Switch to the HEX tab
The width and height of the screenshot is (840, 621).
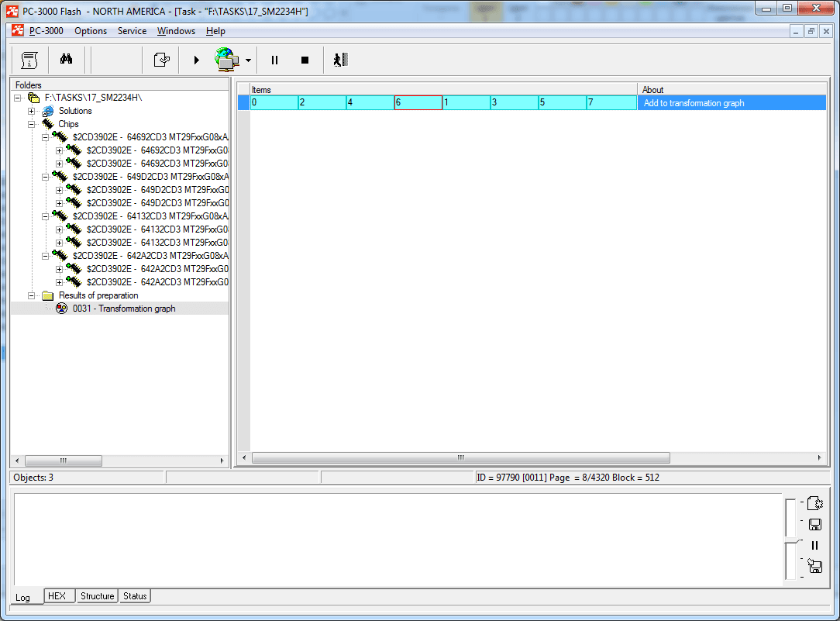(x=57, y=596)
